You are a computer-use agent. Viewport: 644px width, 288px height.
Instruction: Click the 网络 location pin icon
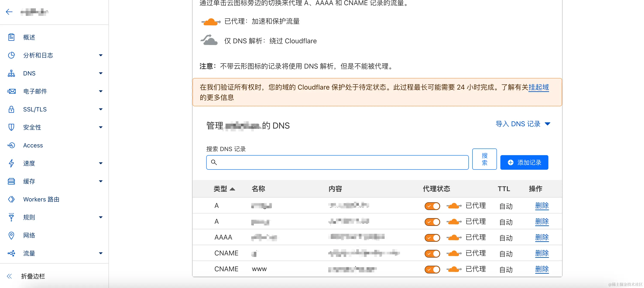11,235
